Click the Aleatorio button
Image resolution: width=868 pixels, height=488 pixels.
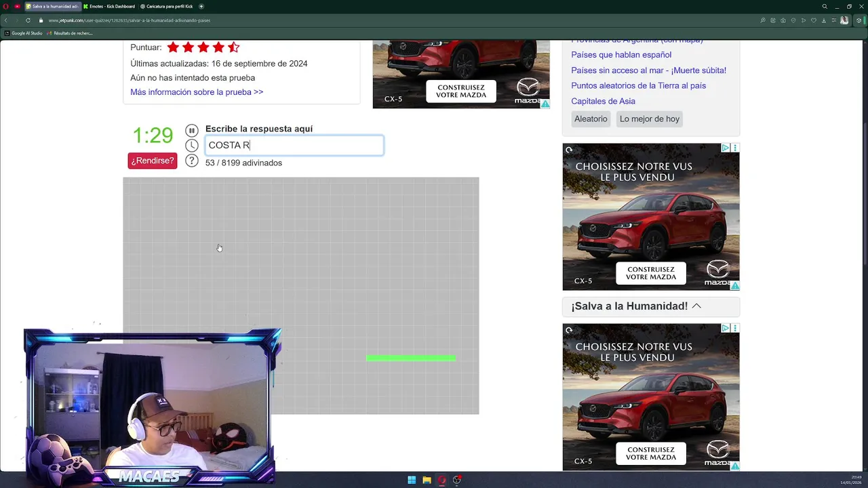click(591, 119)
